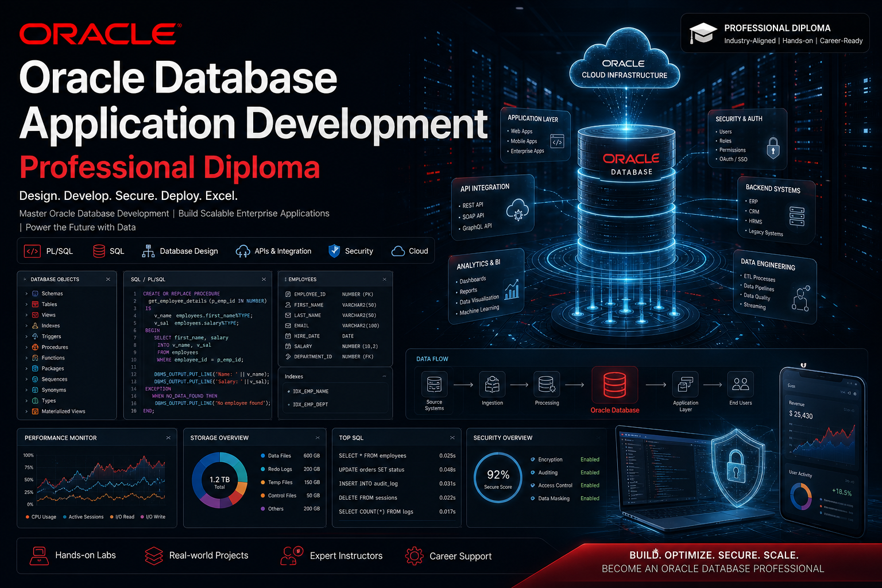Expand the Procedures tree node

click(26, 347)
